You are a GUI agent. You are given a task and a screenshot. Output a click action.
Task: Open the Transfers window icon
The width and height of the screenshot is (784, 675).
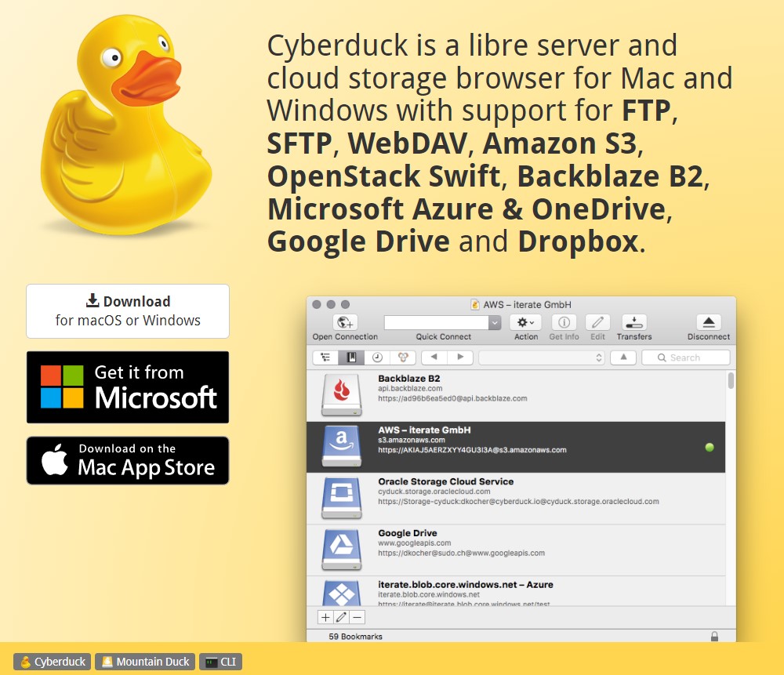click(x=634, y=322)
